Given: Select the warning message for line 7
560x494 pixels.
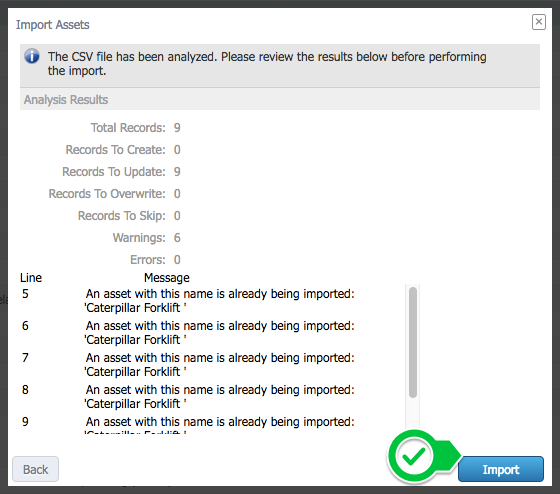Looking at the screenshot, I should (x=220, y=365).
